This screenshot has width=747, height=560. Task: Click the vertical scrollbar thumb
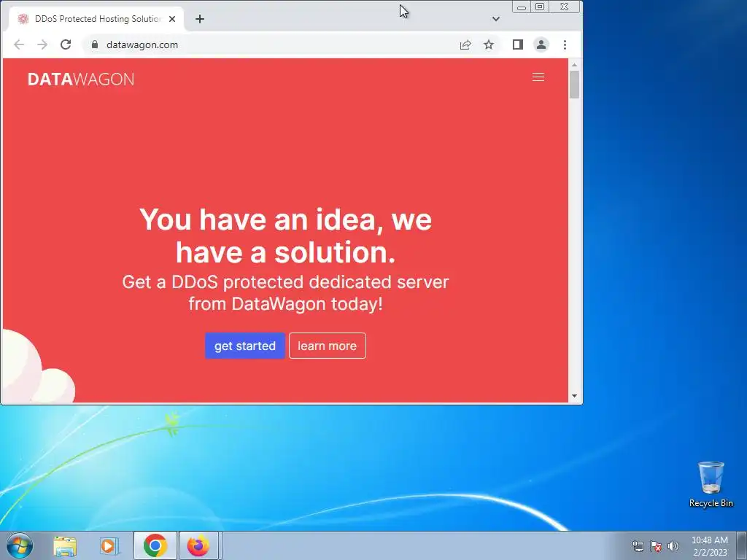point(575,85)
